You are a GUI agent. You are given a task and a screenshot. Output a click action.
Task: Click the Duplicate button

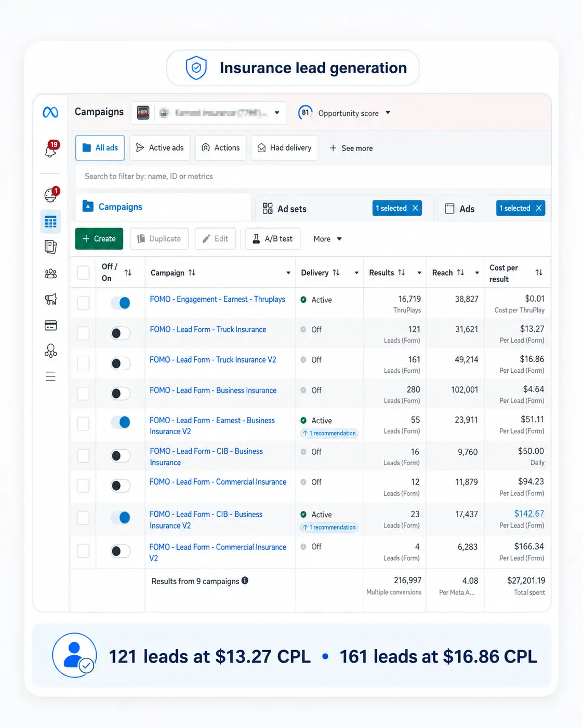tap(159, 239)
